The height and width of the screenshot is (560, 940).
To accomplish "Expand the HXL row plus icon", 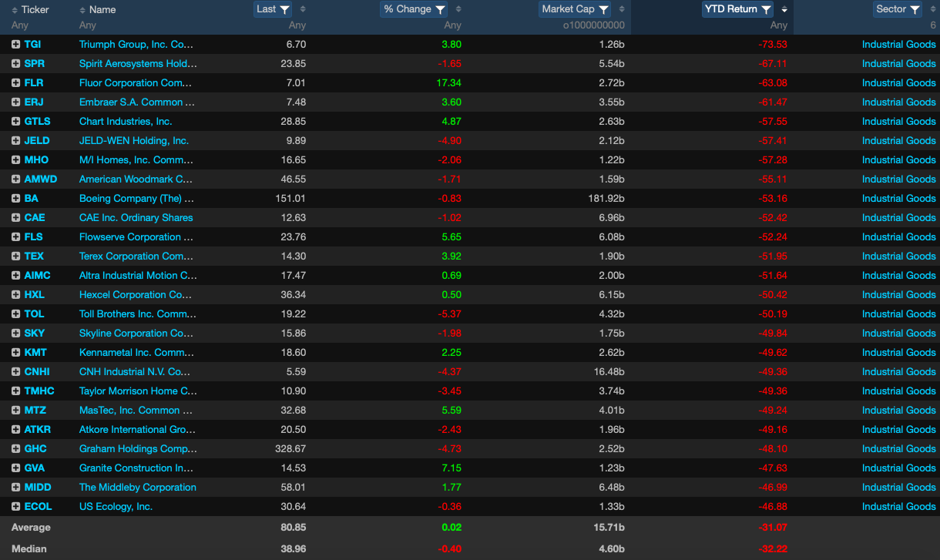I will pos(15,295).
